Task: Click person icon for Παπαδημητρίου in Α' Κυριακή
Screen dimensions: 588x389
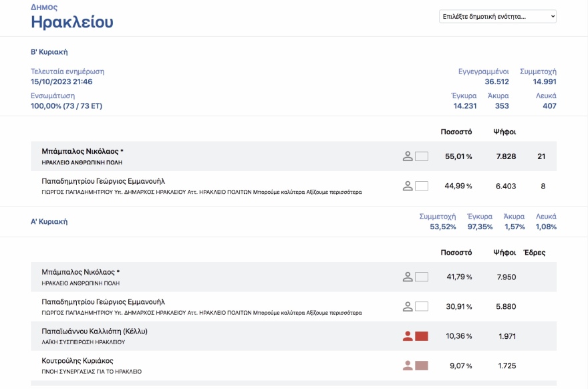Action: tap(407, 307)
